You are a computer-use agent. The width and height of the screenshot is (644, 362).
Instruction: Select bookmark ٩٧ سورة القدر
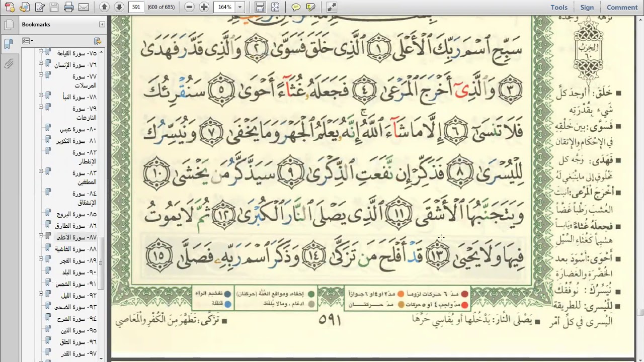(x=78, y=353)
